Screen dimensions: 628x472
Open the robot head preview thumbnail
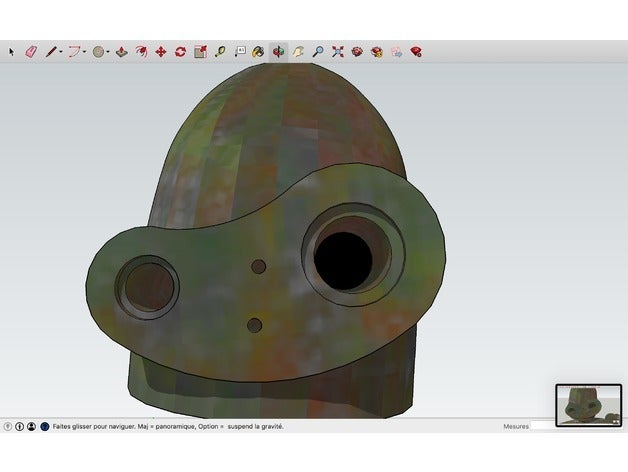pos(588,405)
